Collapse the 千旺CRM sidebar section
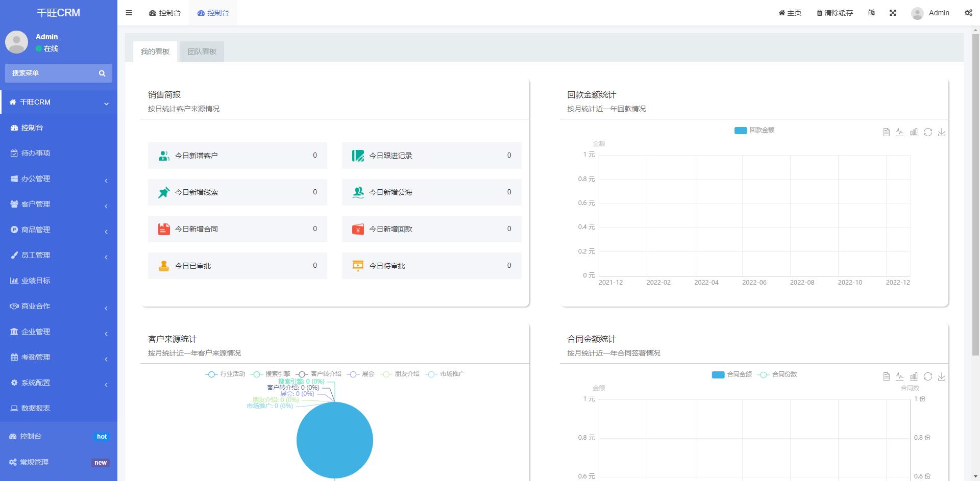This screenshot has height=481, width=980. [59, 102]
